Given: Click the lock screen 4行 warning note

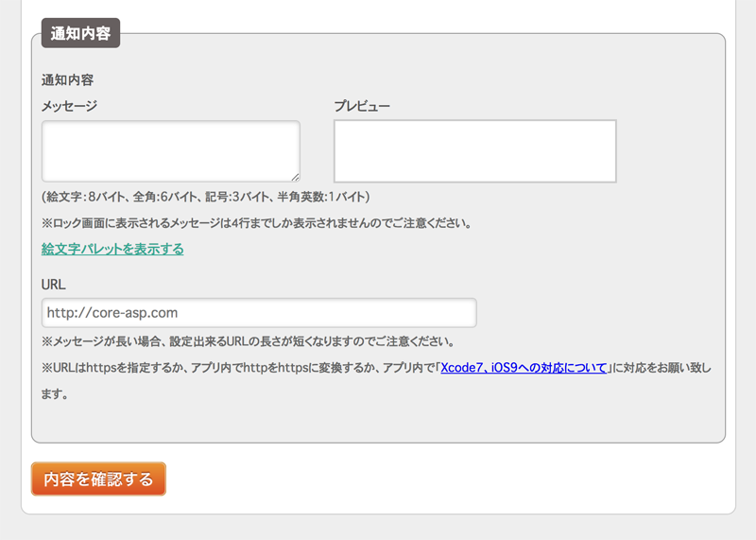Looking at the screenshot, I should pos(257,223).
